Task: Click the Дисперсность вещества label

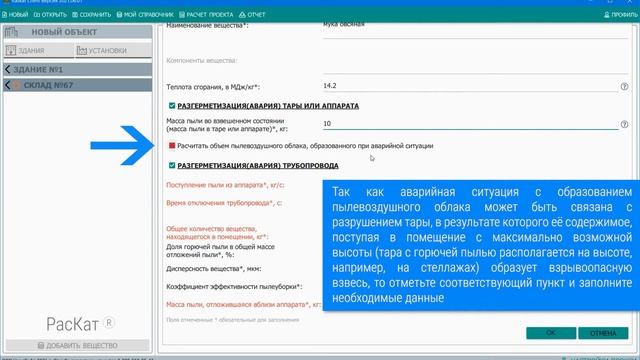Action: [x=213, y=269]
